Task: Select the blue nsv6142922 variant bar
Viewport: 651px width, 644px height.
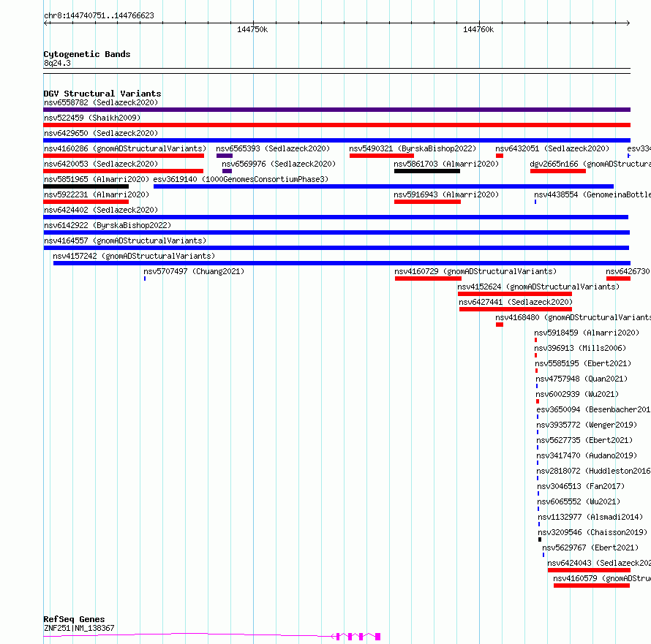Action: [336, 232]
